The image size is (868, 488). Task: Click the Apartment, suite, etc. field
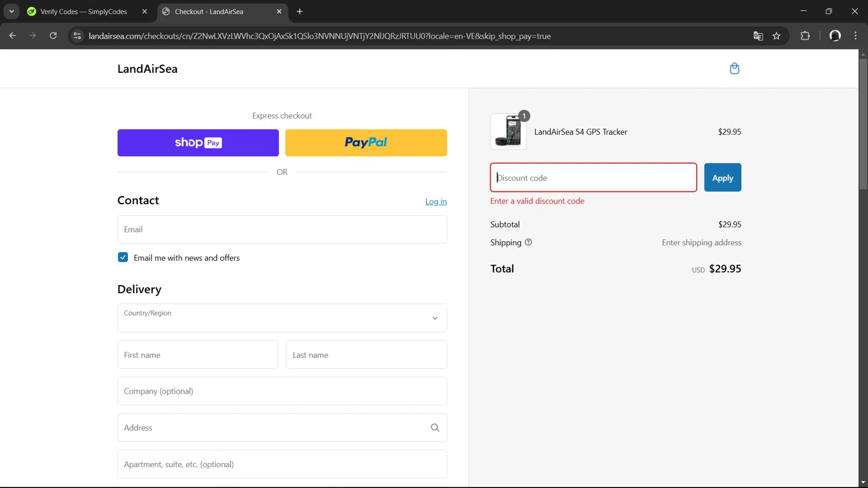[x=282, y=464]
